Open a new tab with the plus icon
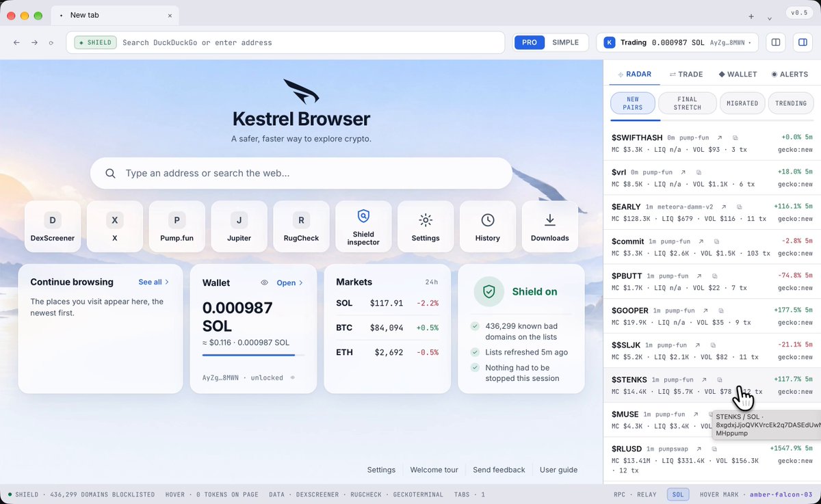The image size is (821, 504). point(751,16)
